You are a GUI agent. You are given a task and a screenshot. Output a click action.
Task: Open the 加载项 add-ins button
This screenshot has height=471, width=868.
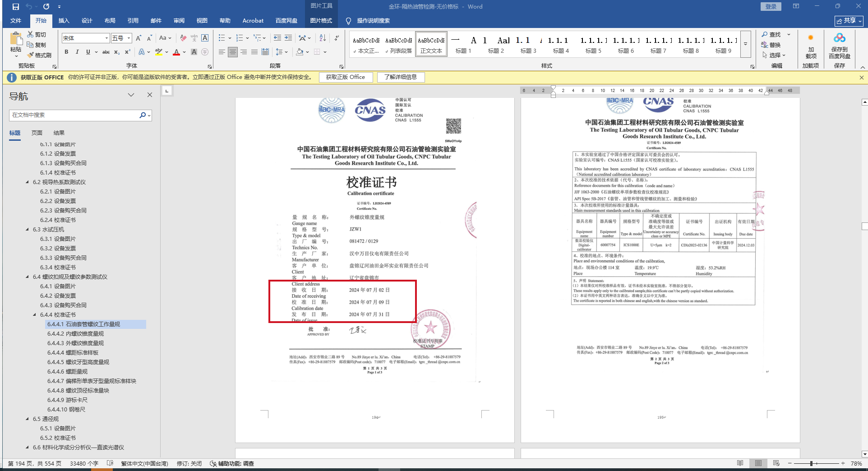pos(811,46)
